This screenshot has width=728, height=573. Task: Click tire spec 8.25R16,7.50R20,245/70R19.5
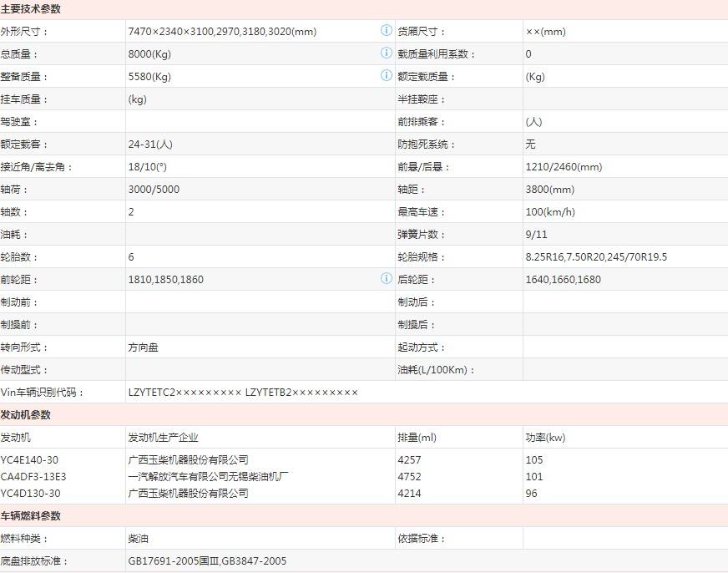596,256
